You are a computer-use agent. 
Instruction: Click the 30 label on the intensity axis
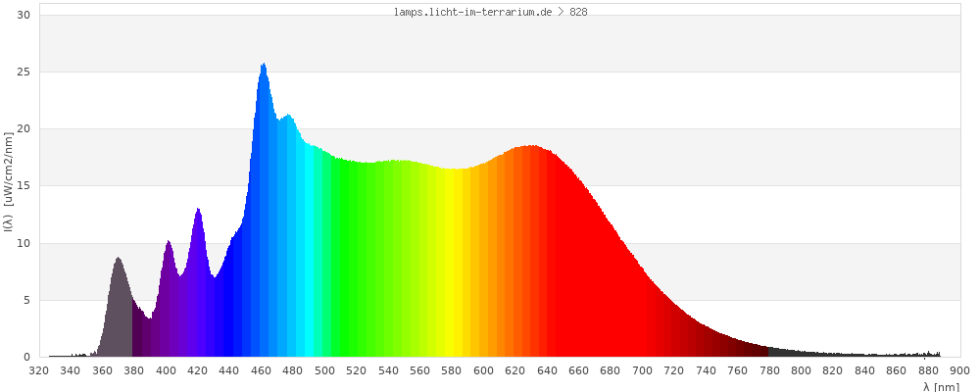(x=24, y=16)
